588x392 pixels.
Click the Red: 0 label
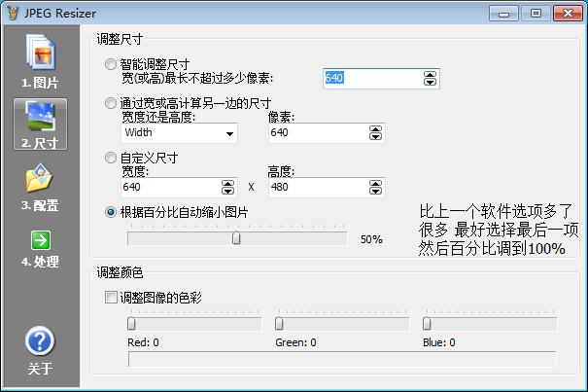[143, 342]
